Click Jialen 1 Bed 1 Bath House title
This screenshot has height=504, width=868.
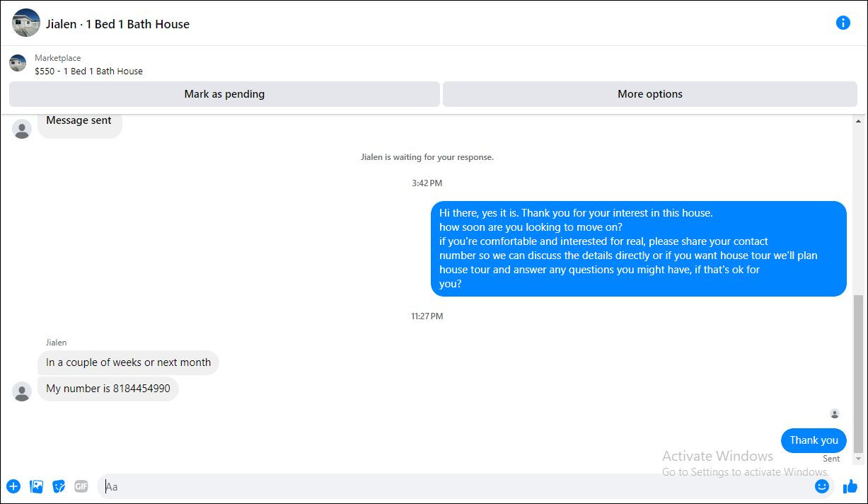click(117, 24)
